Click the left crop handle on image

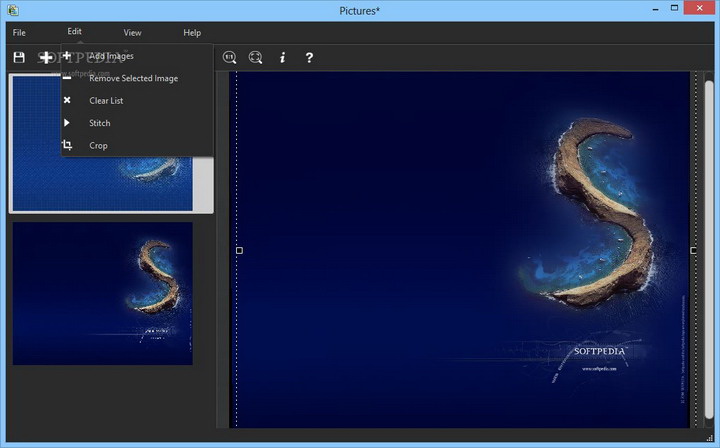click(x=239, y=250)
